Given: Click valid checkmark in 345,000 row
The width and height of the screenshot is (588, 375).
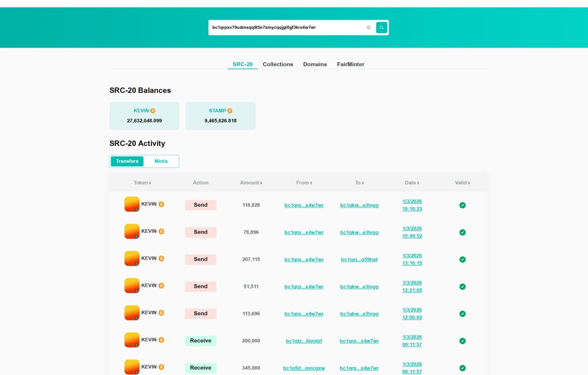Looking at the screenshot, I should (x=462, y=368).
